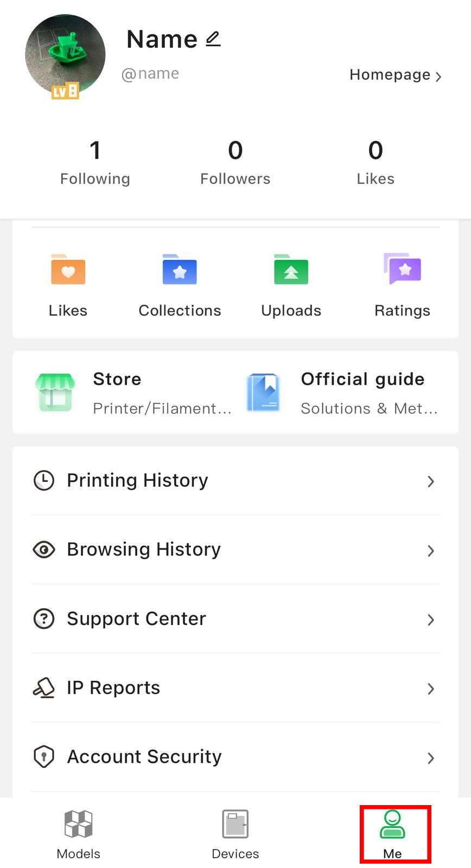Open the Collections folder icon

[180, 270]
